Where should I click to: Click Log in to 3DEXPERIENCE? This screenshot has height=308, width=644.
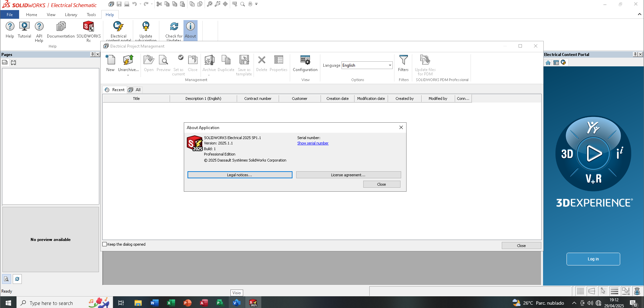tap(593, 259)
